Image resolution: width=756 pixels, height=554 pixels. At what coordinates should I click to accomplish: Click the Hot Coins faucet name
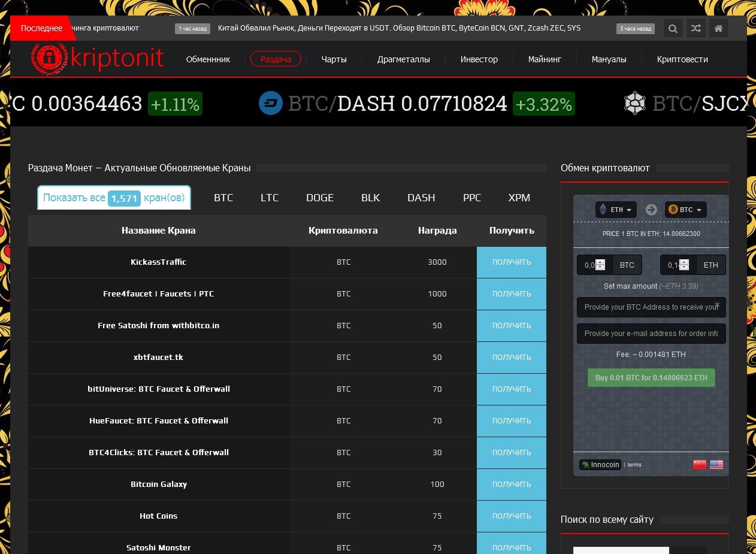point(159,516)
